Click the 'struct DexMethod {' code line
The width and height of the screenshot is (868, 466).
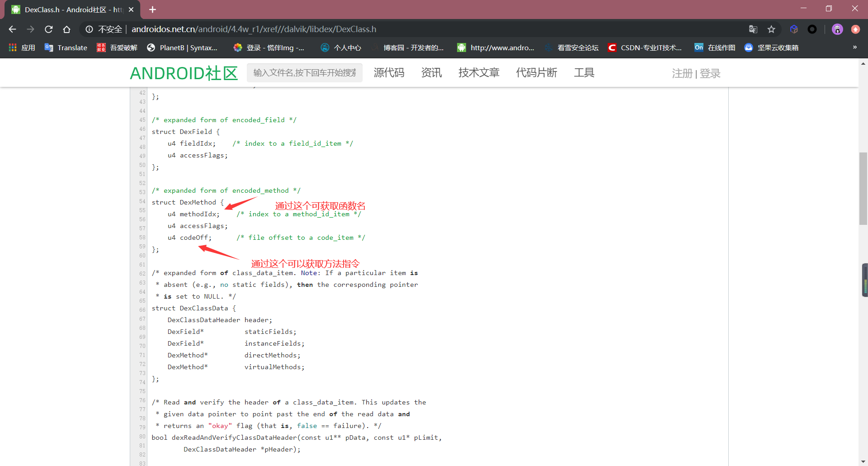pos(188,202)
